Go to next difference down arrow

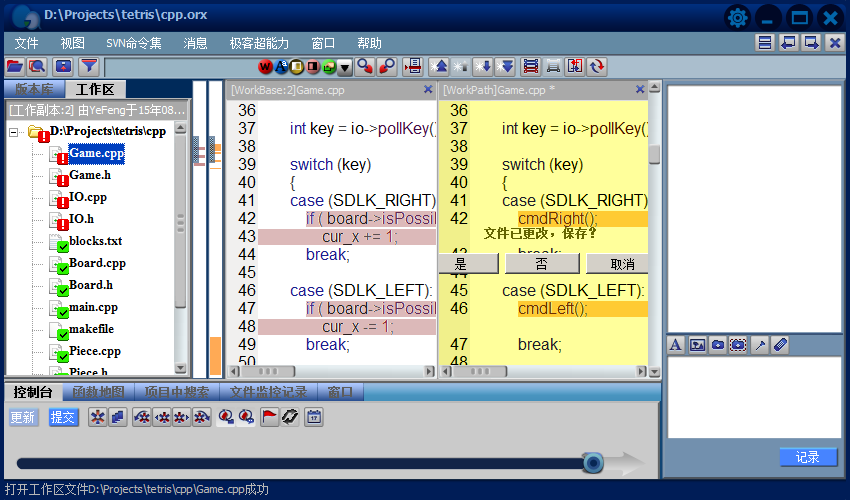(482, 67)
